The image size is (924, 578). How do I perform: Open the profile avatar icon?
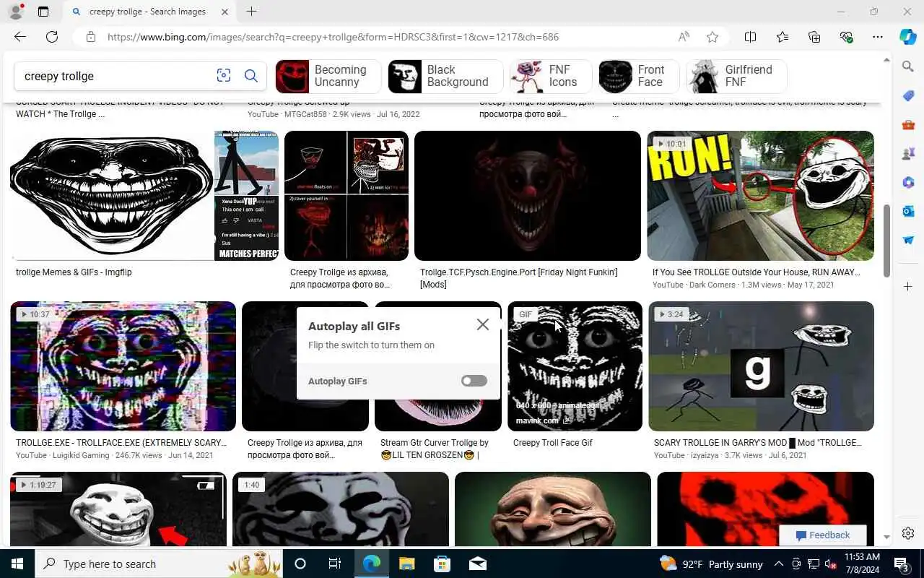[x=16, y=12]
